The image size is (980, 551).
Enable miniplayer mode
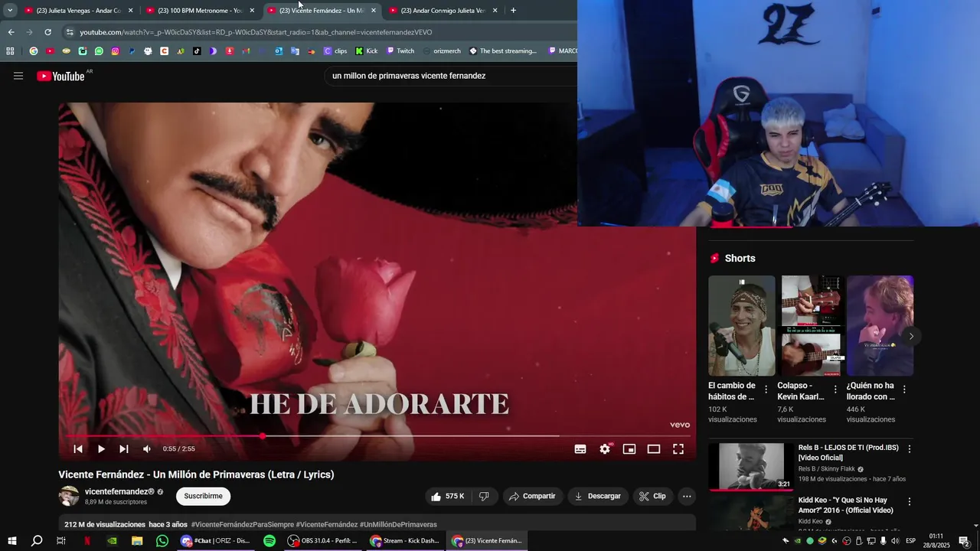point(629,449)
